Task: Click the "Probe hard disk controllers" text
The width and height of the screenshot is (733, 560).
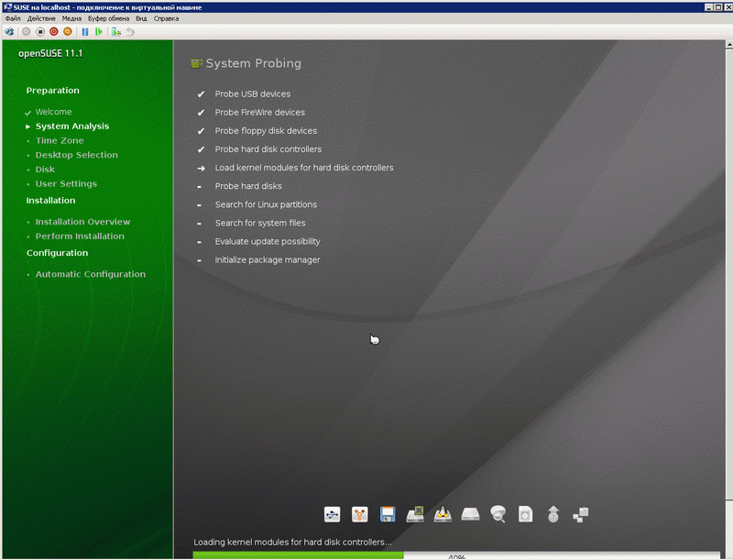Action: point(268,149)
